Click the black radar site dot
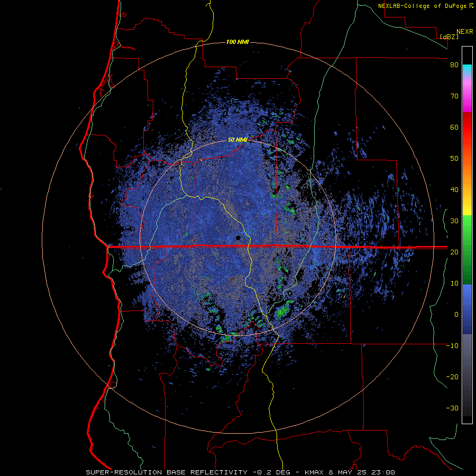Screen dimensions: 476x476 239,237
